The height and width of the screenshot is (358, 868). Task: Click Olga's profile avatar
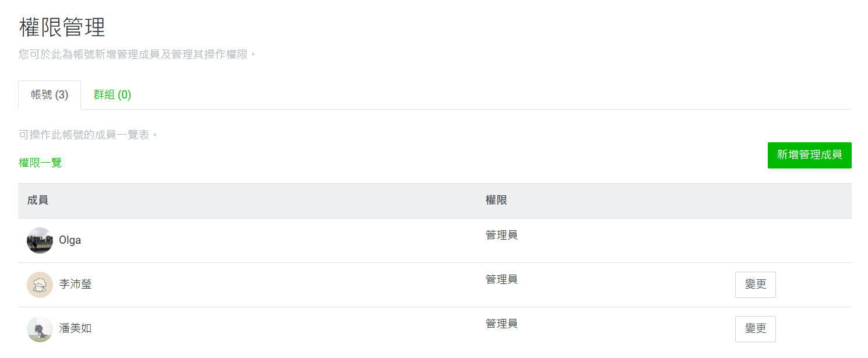(40, 240)
